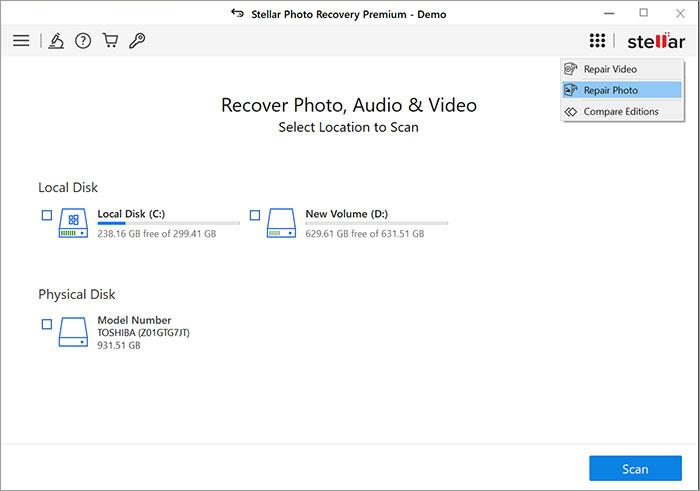Click the microscope tools icon
Image resolution: width=700 pixels, height=491 pixels.
tap(56, 41)
